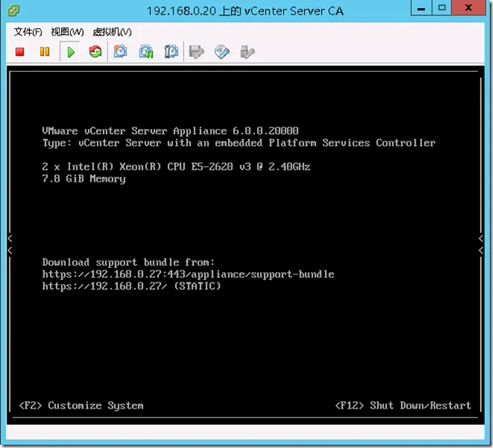Open the Snapshot Manager
The width and height of the screenshot is (493, 448).
click(171, 52)
